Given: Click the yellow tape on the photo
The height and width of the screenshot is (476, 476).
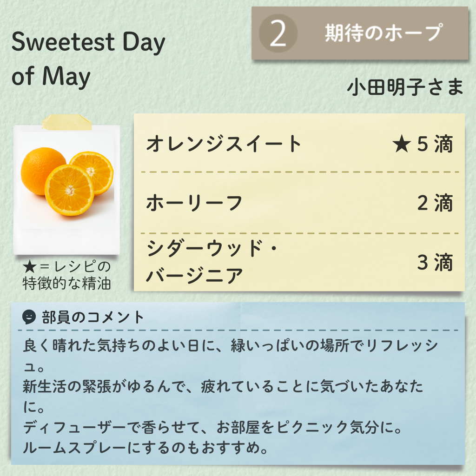Looking at the screenshot, I should point(66,122).
